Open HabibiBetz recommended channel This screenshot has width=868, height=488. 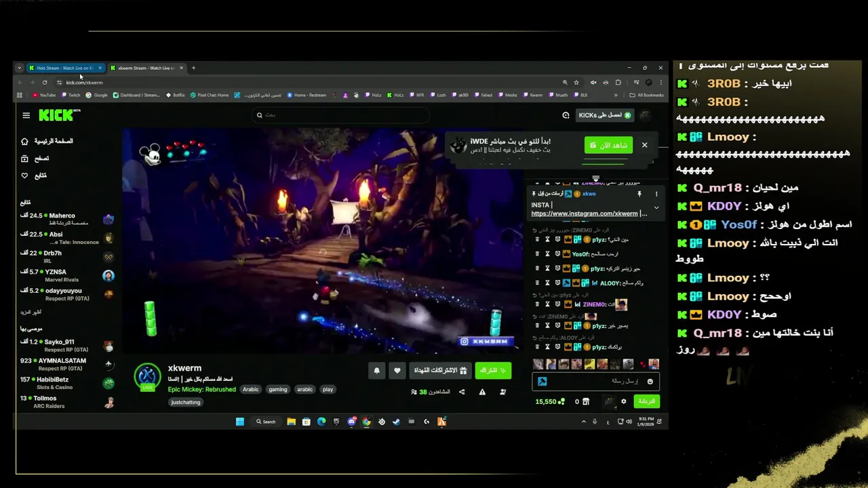pyautogui.click(x=67, y=383)
